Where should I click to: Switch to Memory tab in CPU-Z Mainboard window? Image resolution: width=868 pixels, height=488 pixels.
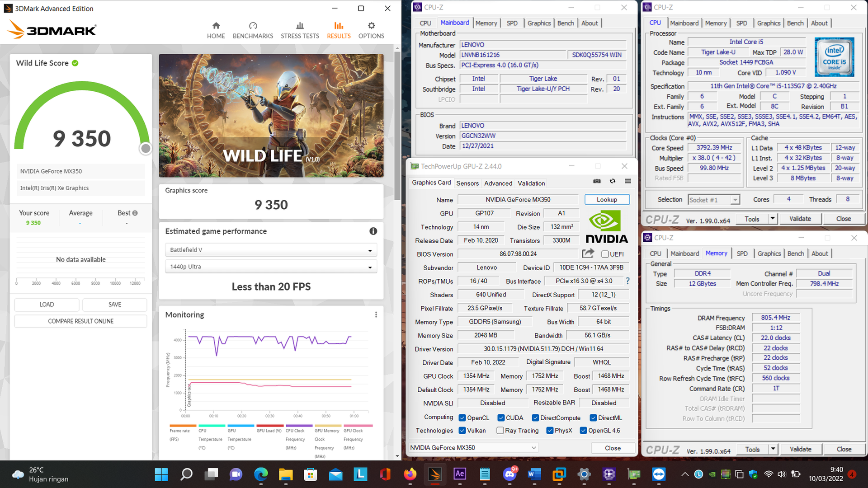pos(486,23)
